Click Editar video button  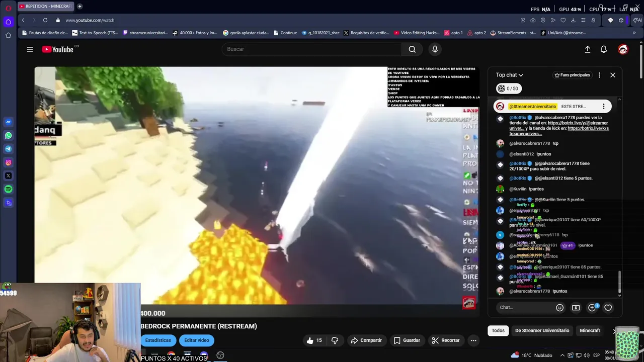click(197, 340)
